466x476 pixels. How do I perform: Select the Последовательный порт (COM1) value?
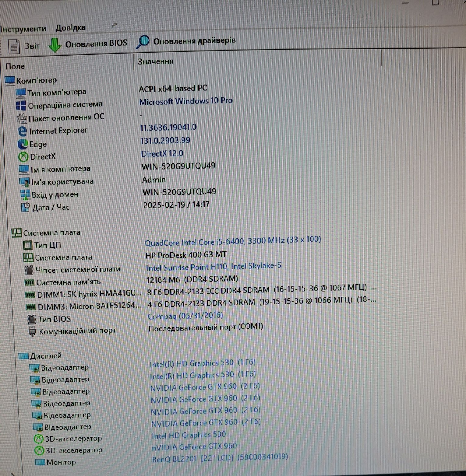[x=206, y=327]
